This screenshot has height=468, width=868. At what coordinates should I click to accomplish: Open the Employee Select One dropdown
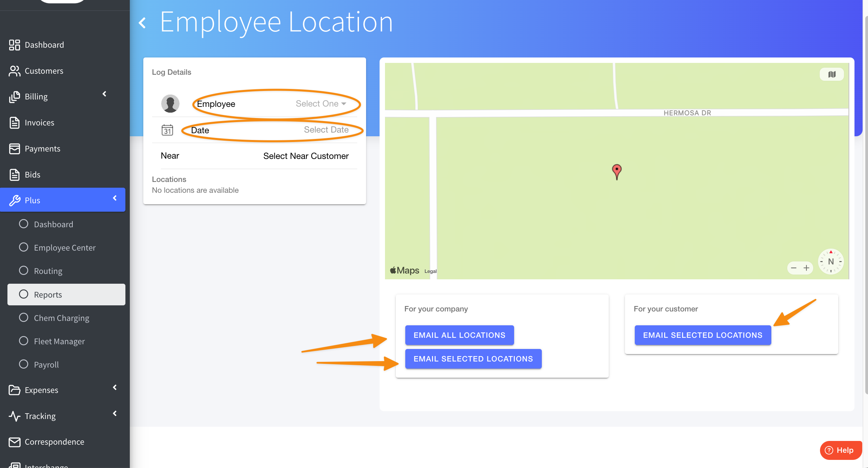[x=320, y=103]
